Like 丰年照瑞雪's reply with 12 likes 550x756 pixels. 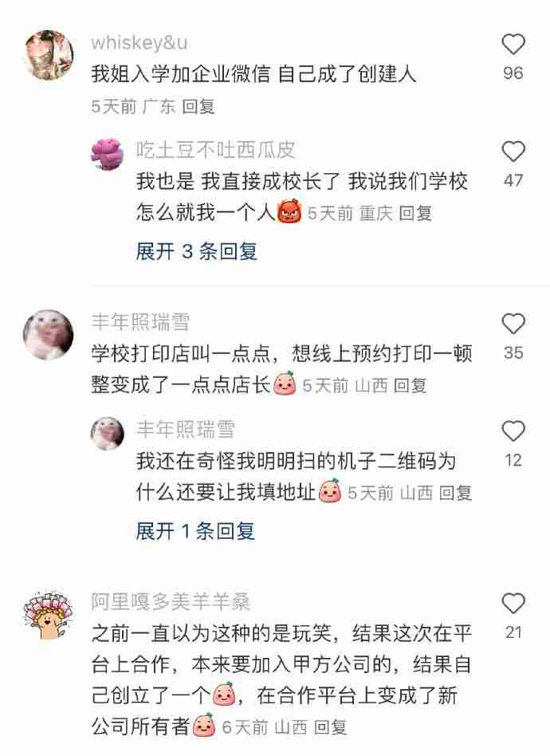click(513, 431)
